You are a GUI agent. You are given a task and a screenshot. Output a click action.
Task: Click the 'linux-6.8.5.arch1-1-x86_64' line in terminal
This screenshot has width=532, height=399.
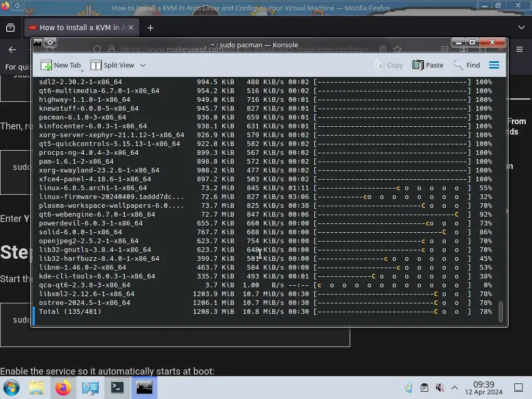point(265,188)
